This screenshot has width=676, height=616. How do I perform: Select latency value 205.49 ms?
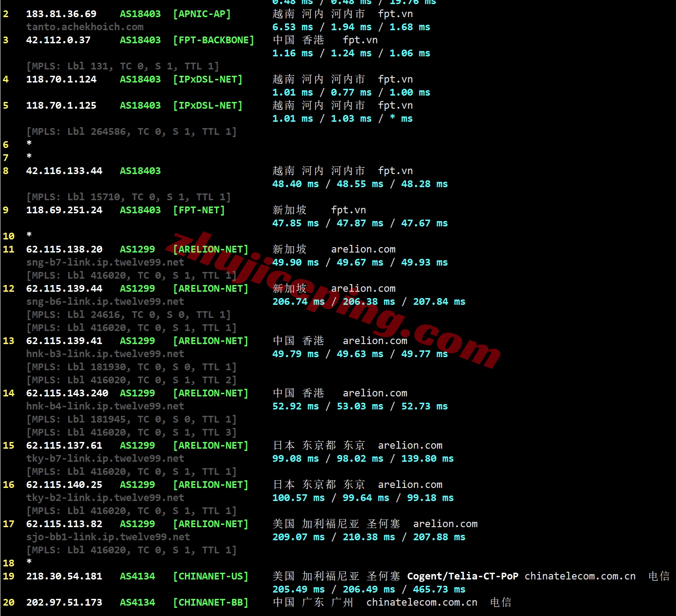coord(299,589)
